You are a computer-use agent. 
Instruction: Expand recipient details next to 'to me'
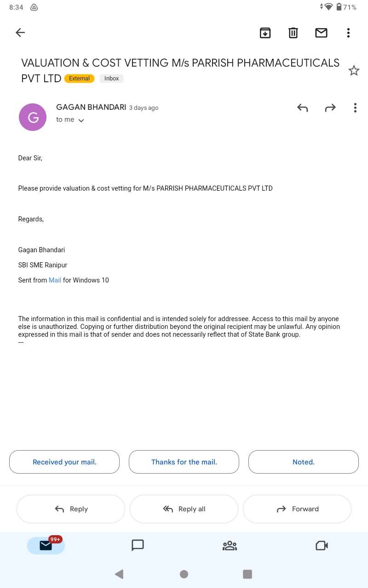coord(81,120)
